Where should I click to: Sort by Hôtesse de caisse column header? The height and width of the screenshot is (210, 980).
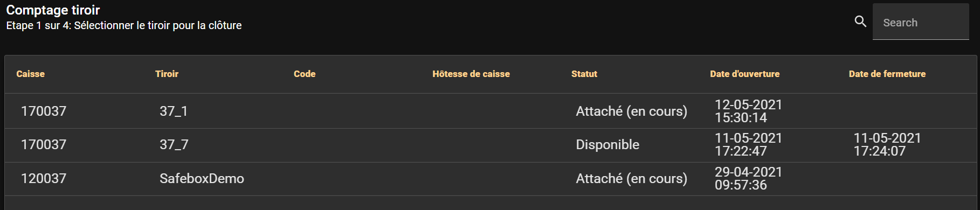tap(471, 74)
